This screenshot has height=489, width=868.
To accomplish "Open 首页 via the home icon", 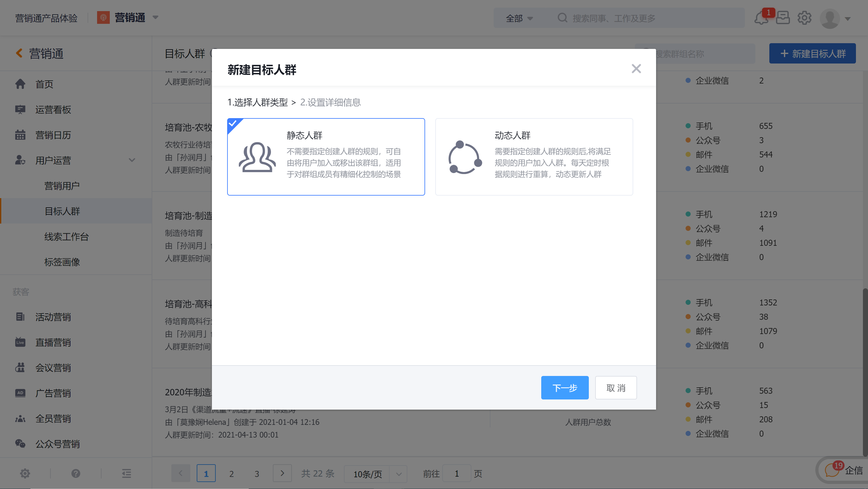I will pyautogui.click(x=20, y=84).
